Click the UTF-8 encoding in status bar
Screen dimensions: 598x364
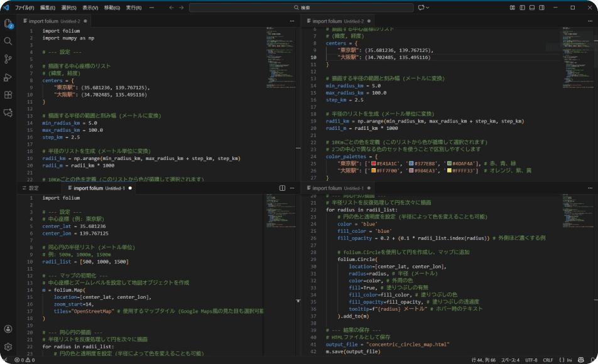[x=531, y=360]
